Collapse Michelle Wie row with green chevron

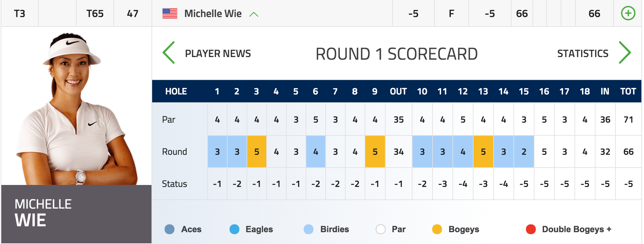(x=254, y=14)
